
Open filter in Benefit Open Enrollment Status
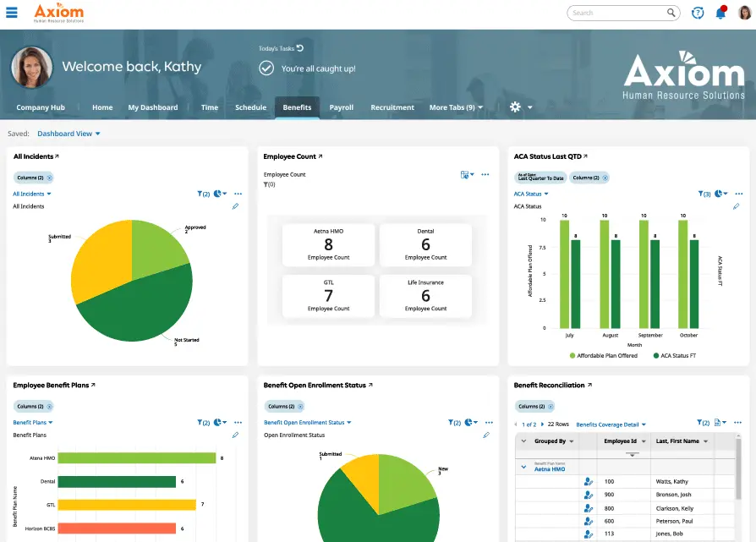tap(454, 423)
